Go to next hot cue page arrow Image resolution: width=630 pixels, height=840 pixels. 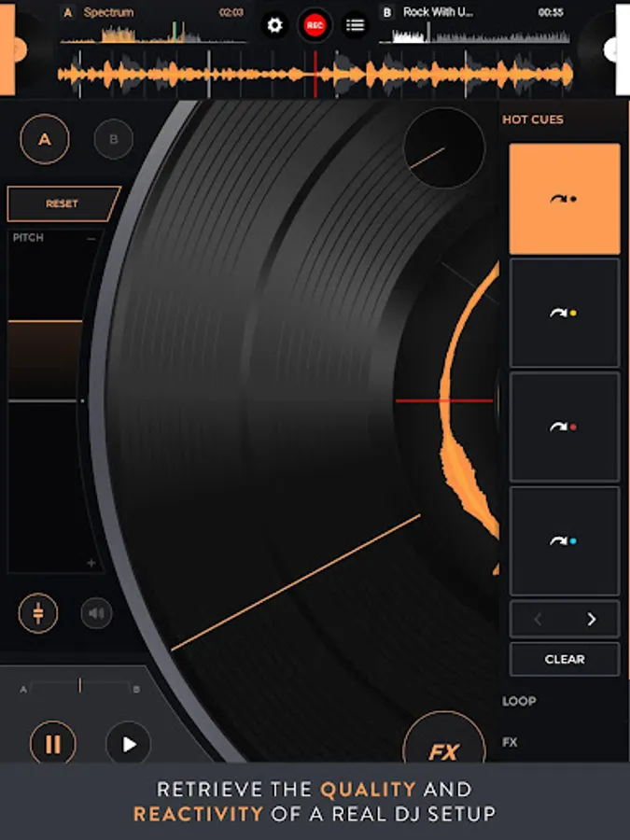point(592,620)
